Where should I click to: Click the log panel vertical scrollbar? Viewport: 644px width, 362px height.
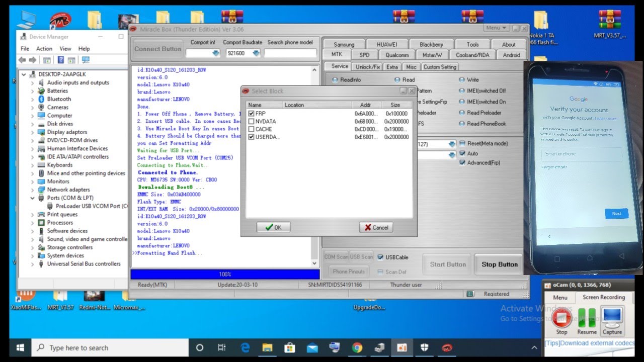pos(315,166)
